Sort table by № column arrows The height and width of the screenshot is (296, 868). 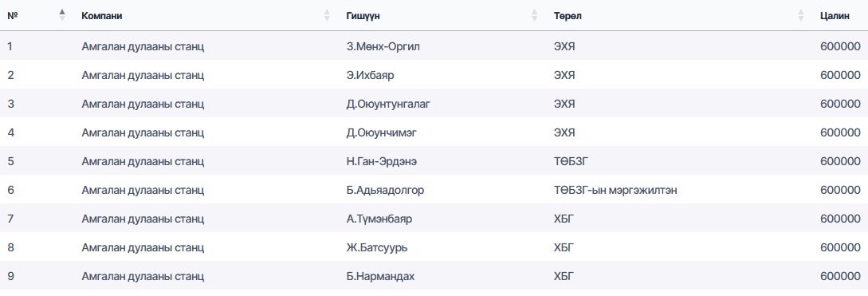[62, 15]
